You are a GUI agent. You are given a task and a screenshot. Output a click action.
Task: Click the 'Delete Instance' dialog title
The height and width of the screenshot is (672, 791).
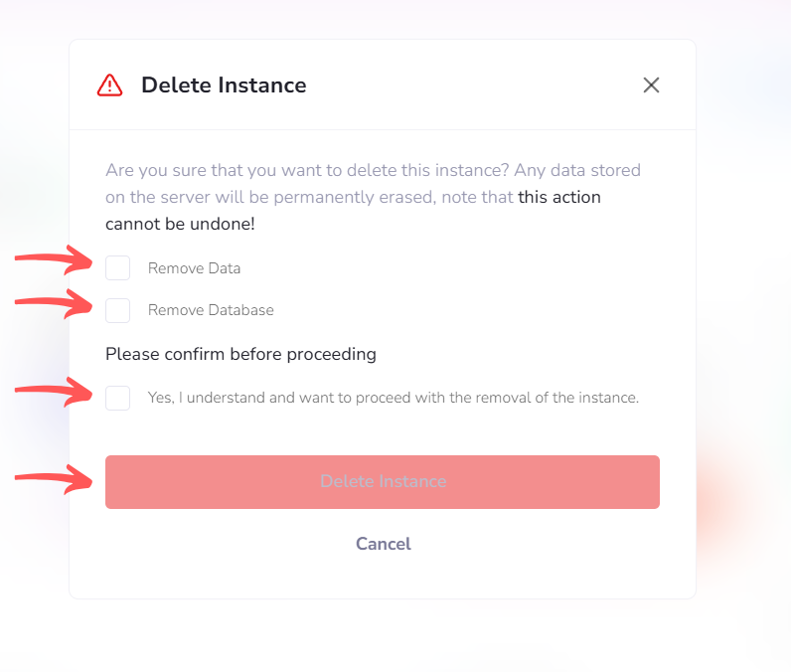click(x=224, y=84)
